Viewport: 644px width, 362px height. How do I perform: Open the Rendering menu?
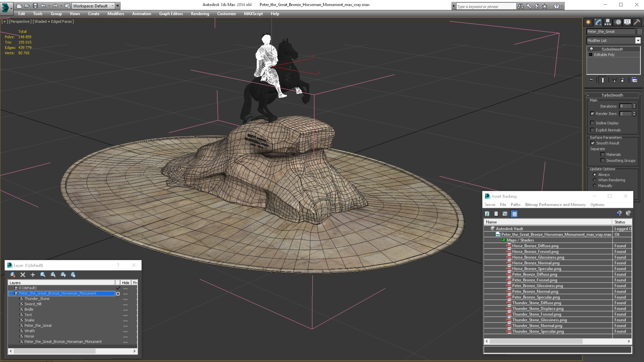(x=200, y=14)
